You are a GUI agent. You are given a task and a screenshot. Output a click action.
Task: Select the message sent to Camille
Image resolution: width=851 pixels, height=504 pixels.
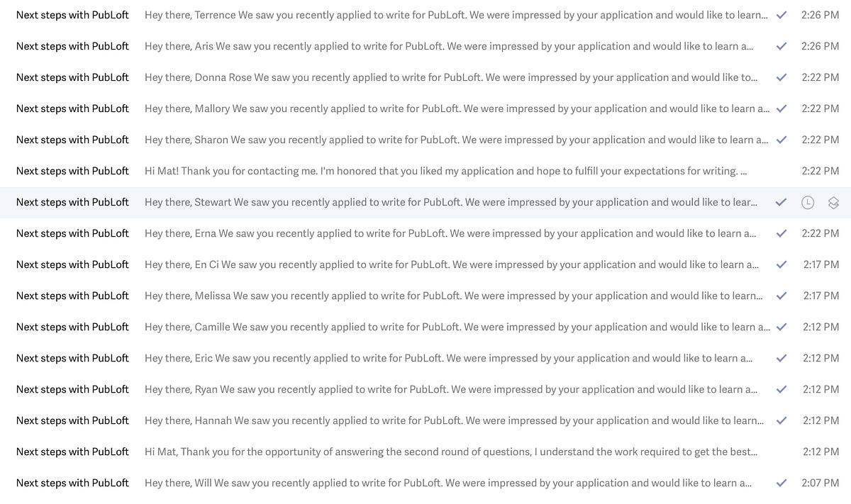(x=425, y=327)
